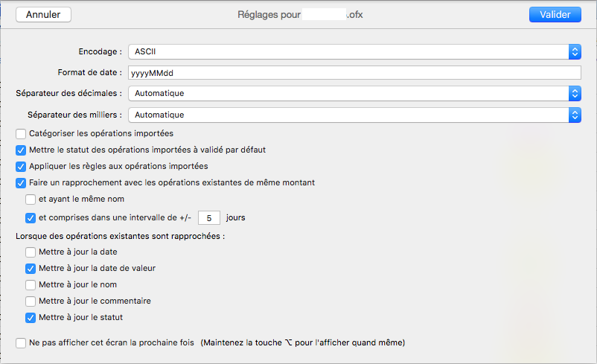
Task: Check the 'et ayant le même nom' box
Action: click(x=31, y=199)
